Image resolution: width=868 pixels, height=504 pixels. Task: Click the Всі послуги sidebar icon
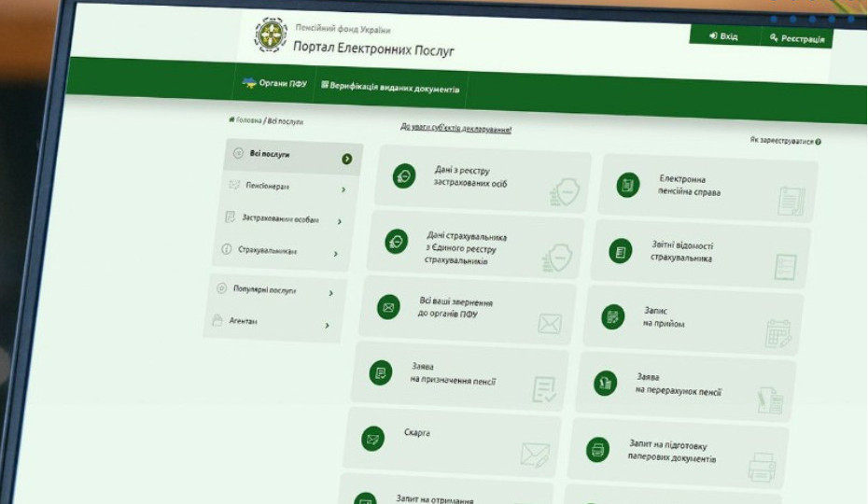[x=238, y=153]
